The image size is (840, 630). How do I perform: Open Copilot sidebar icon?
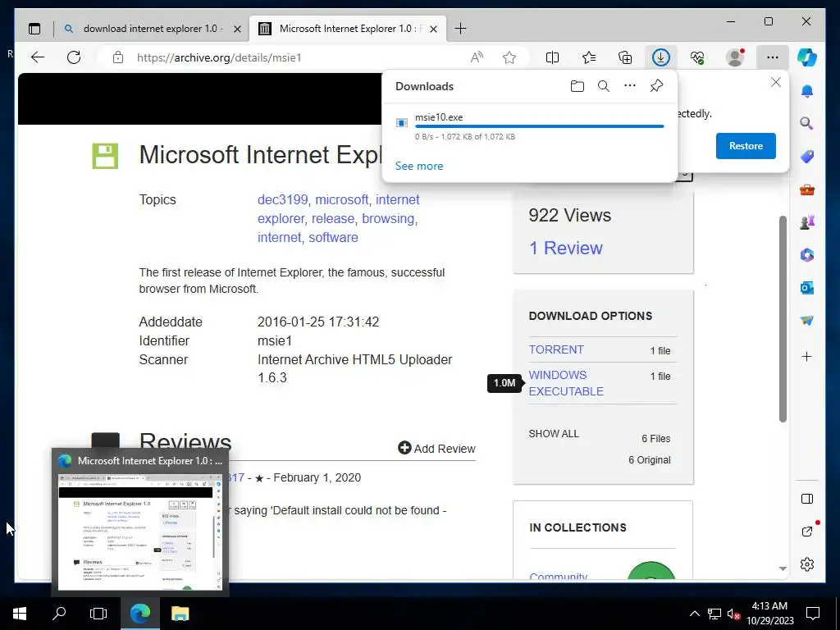click(807, 57)
